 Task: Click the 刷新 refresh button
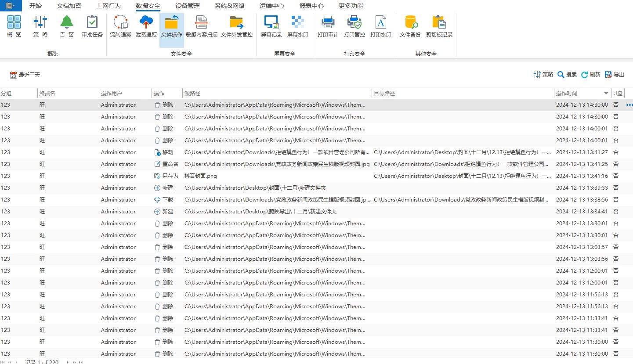(591, 75)
